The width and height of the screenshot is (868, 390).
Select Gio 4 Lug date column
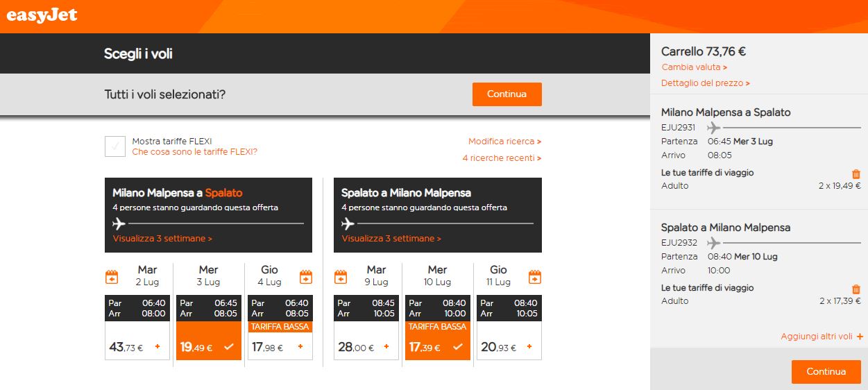pos(270,275)
